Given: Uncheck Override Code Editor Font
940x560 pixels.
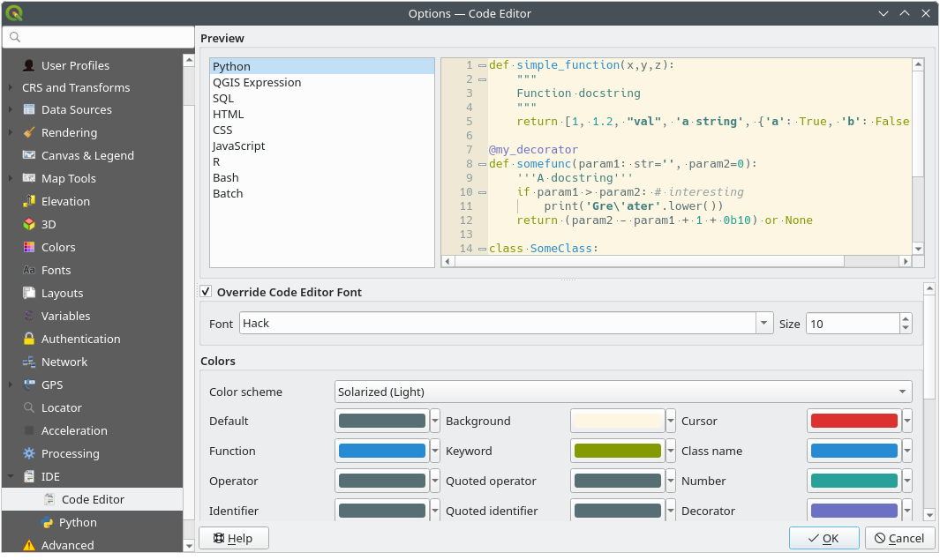Looking at the screenshot, I should click(206, 292).
